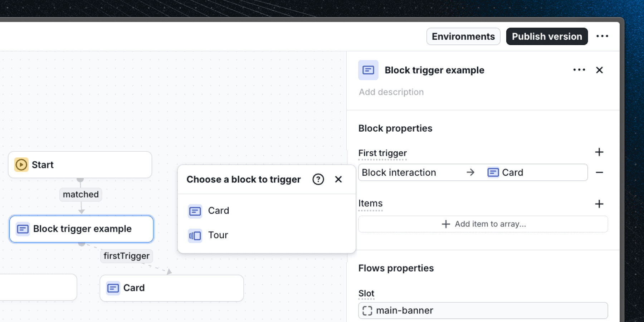This screenshot has width=644, height=322.
Task: Click the Card node icon on the canvas
Action: [113, 288]
